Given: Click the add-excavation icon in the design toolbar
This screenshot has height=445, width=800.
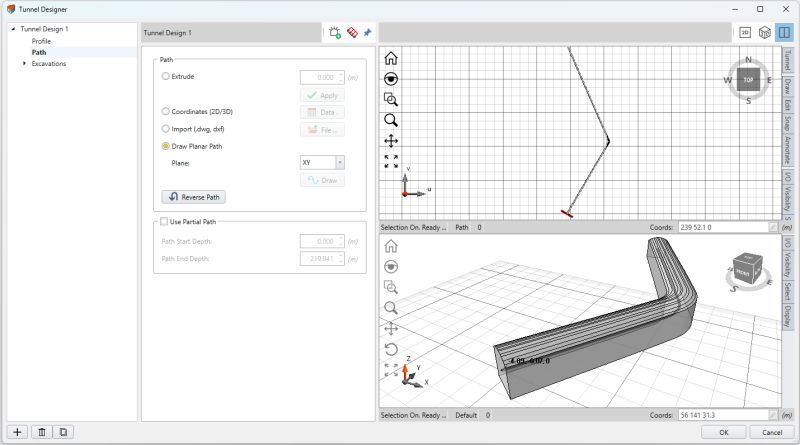Looking at the screenshot, I should pos(335,33).
